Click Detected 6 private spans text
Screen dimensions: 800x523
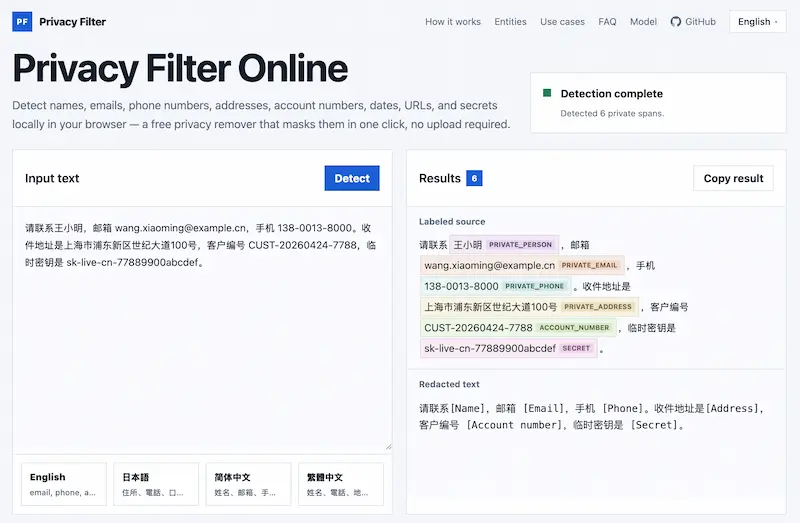612,113
